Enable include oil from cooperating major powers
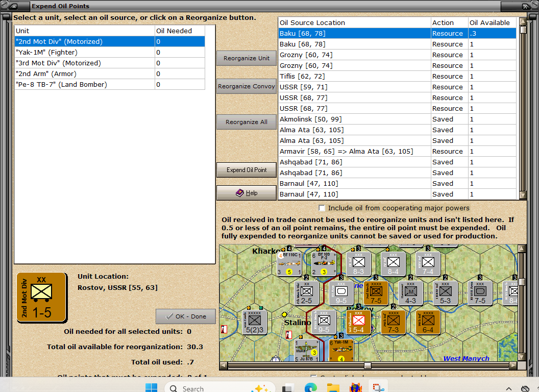 pyautogui.click(x=322, y=208)
